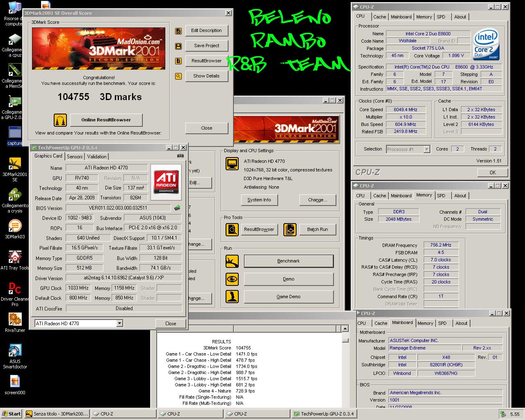Click the "6049.4 MHz" Core Speed value
The height and width of the screenshot is (420, 525).
coord(406,110)
